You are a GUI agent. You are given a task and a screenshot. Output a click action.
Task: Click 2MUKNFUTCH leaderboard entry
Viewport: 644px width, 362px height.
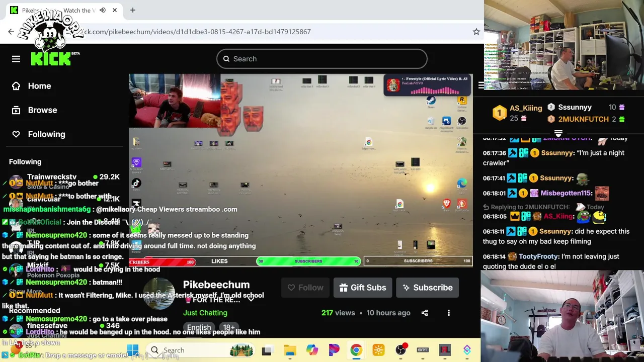click(583, 119)
